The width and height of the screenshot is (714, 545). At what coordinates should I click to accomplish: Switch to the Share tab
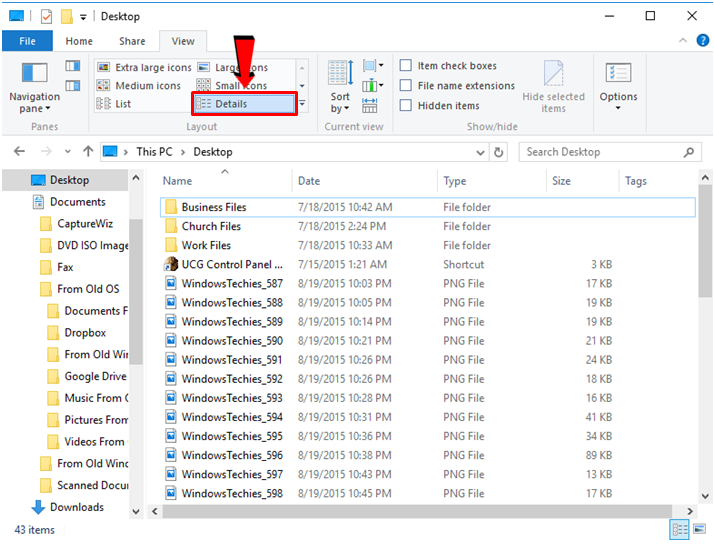point(132,41)
